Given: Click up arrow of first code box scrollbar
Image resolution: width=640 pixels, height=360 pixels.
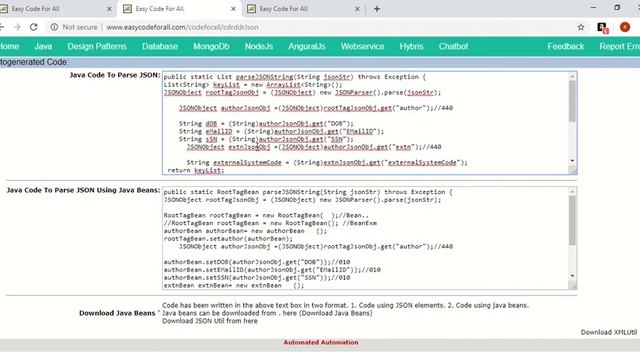Looking at the screenshot, I should [572, 76].
